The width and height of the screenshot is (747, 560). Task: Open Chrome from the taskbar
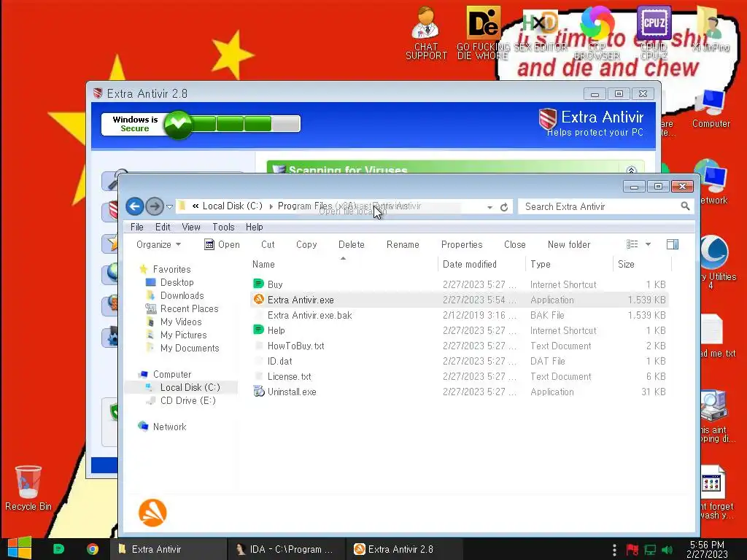coord(93,549)
